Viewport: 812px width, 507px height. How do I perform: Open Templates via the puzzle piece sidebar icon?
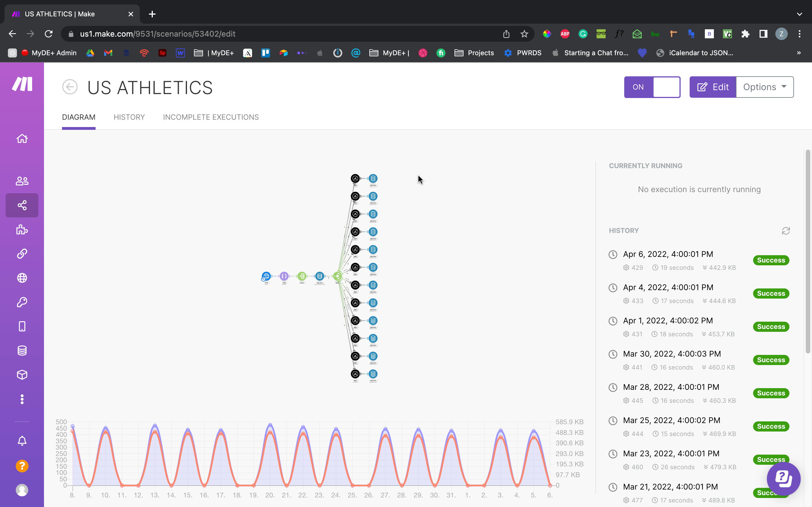click(22, 230)
